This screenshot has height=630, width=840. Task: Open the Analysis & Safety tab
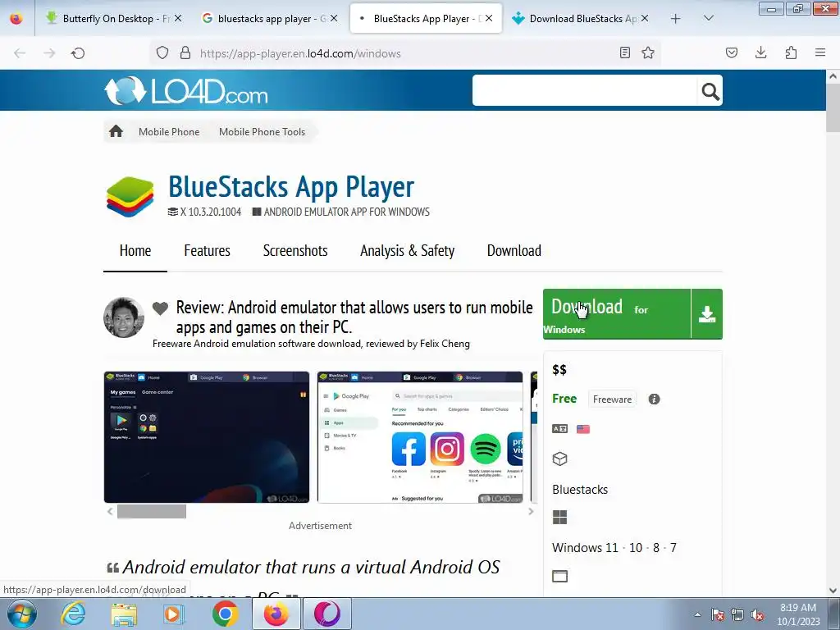(x=407, y=251)
